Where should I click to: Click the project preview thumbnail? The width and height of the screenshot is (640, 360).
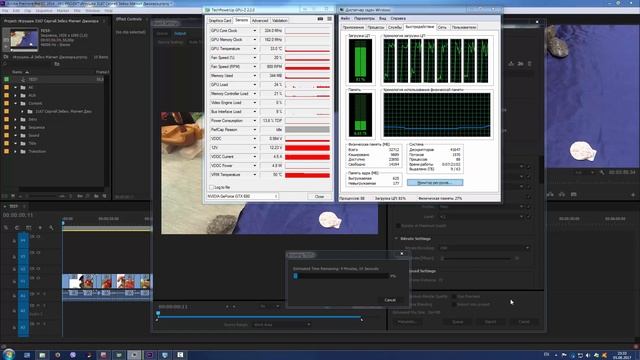tap(24, 39)
